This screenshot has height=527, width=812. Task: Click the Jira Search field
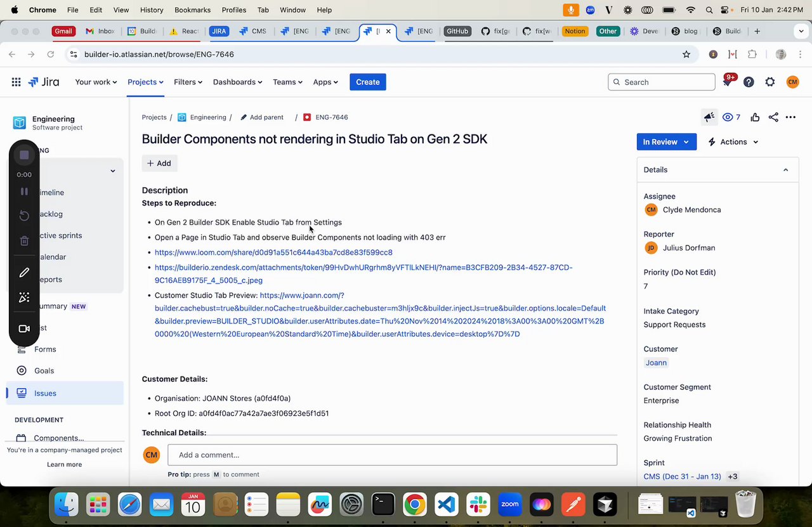pyautogui.click(x=661, y=82)
